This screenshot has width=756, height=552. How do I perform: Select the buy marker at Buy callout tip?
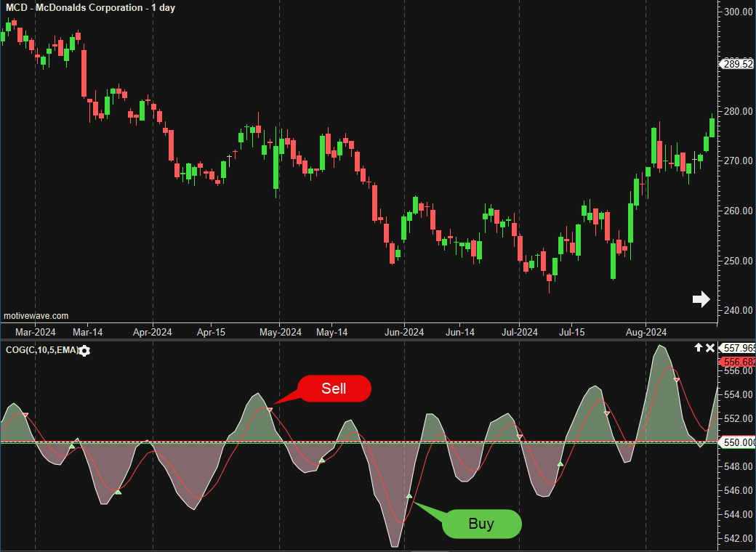[x=409, y=496]
